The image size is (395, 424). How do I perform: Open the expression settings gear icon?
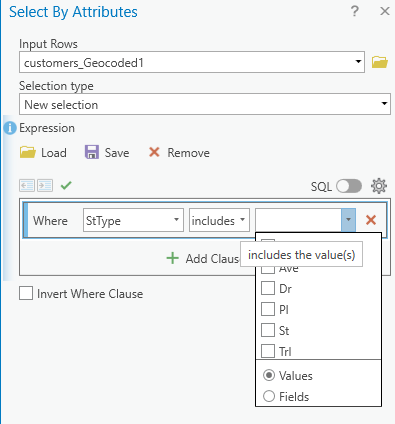379,186
